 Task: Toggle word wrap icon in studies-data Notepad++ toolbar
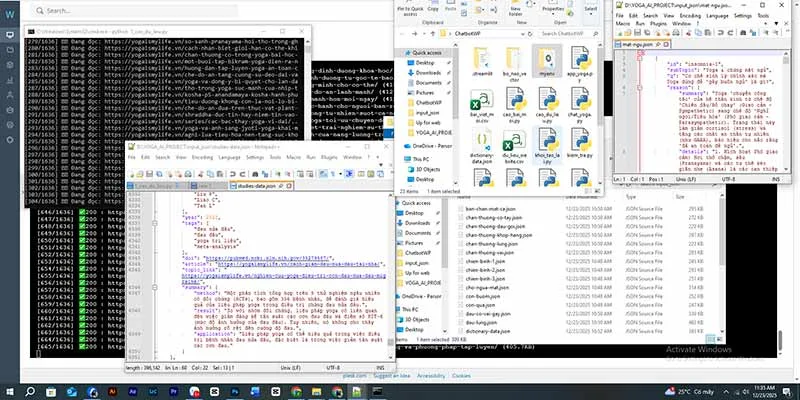pyautogui.click(x=323, y=174)
